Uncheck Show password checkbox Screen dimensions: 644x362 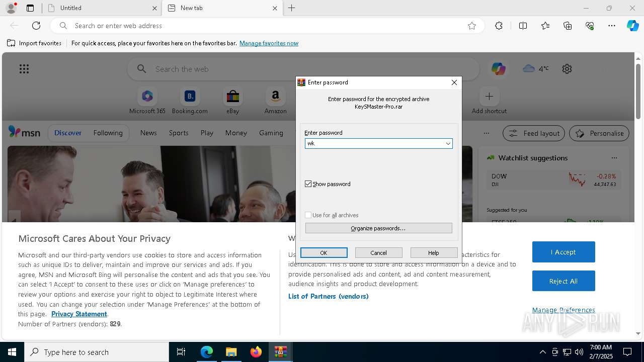[x=308, y=184]
